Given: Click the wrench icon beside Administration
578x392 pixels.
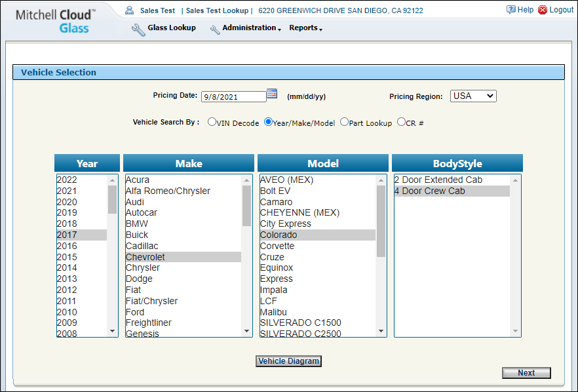Looking at the screenshot, I should (215, 30).
